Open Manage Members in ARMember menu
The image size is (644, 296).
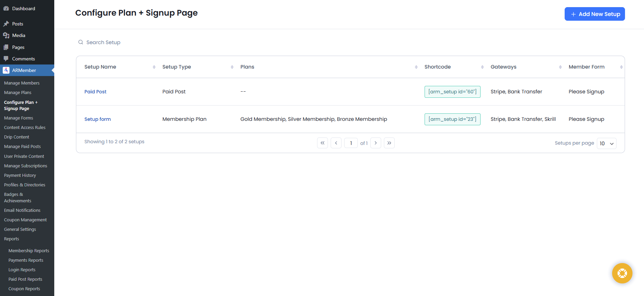click(x=22, y=83)
